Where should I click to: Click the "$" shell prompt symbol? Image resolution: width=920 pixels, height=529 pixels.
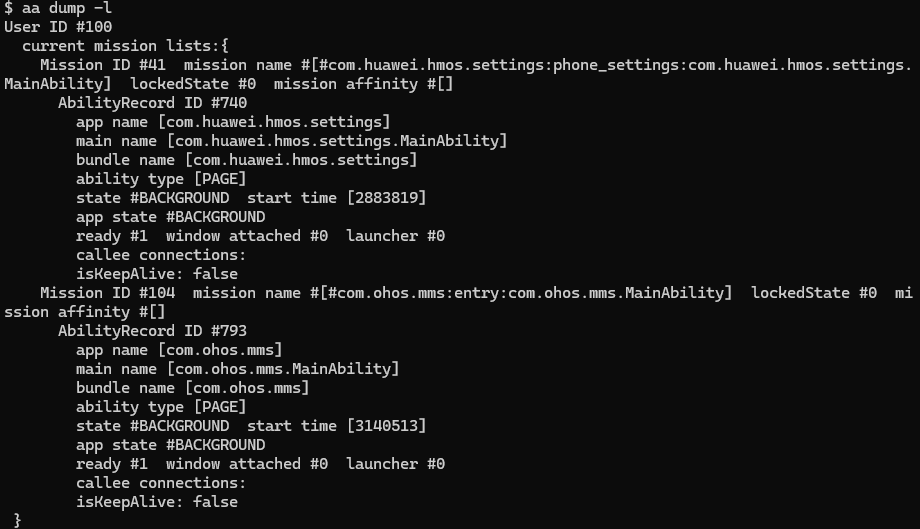pos(9,8)
